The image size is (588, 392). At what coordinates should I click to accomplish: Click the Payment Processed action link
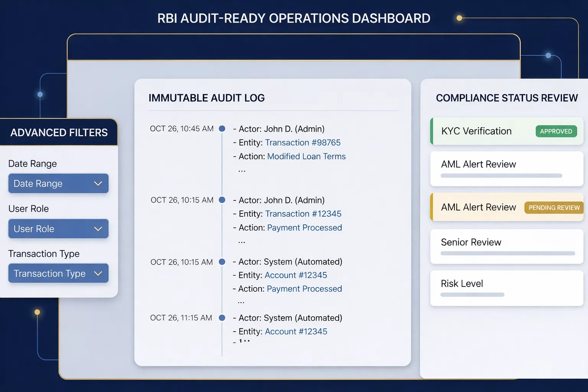point(304,227)
